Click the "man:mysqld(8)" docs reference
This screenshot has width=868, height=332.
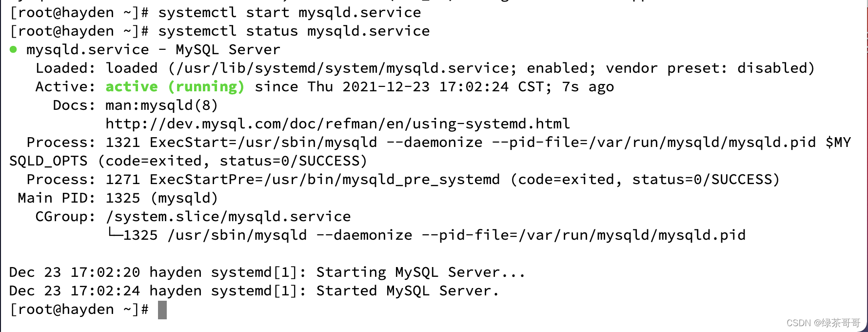161,105
